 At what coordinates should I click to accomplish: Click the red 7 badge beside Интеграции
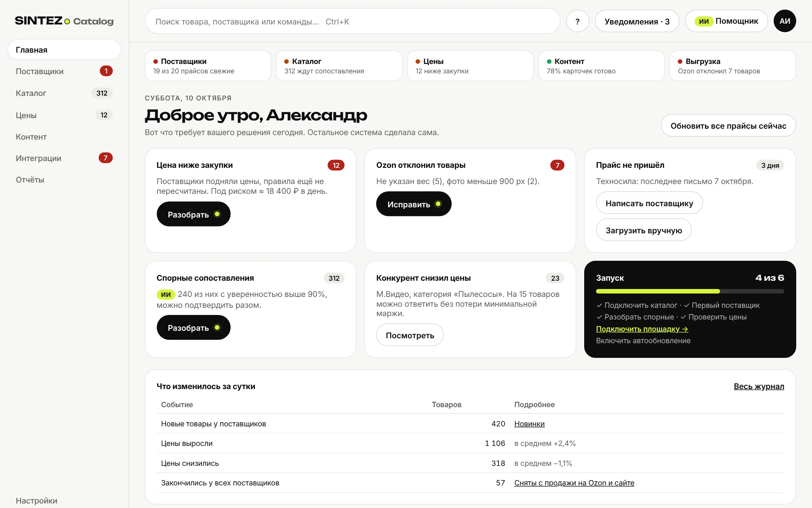click(106, 158)
